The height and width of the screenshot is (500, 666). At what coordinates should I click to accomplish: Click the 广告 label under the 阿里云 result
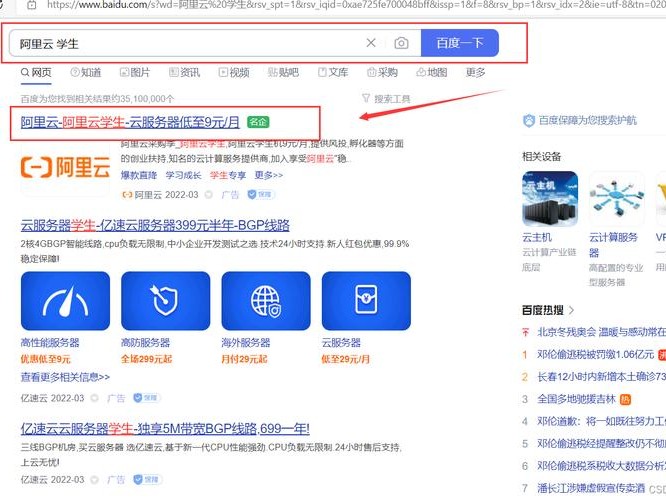tap(230, 195)
